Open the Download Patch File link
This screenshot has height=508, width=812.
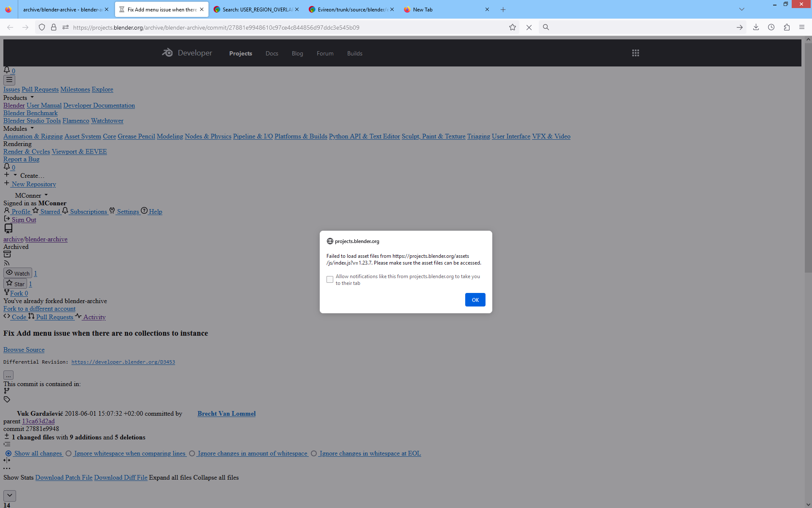pyautogui.click(x=64, y=478)
